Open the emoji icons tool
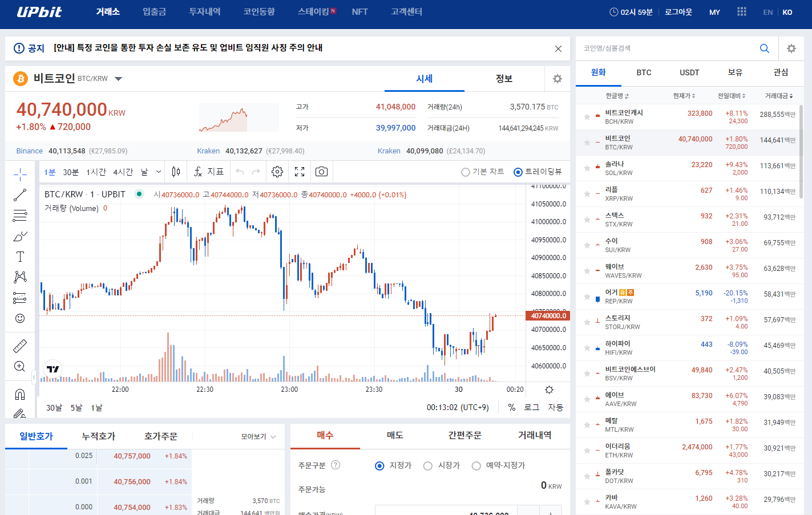This screenshot has height=515, width=812. point(20,318)
